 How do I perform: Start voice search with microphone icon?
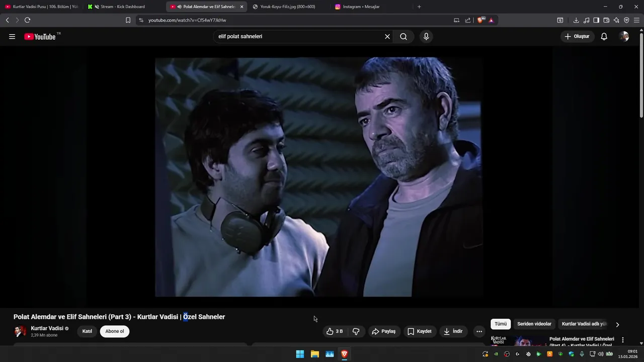426,37
